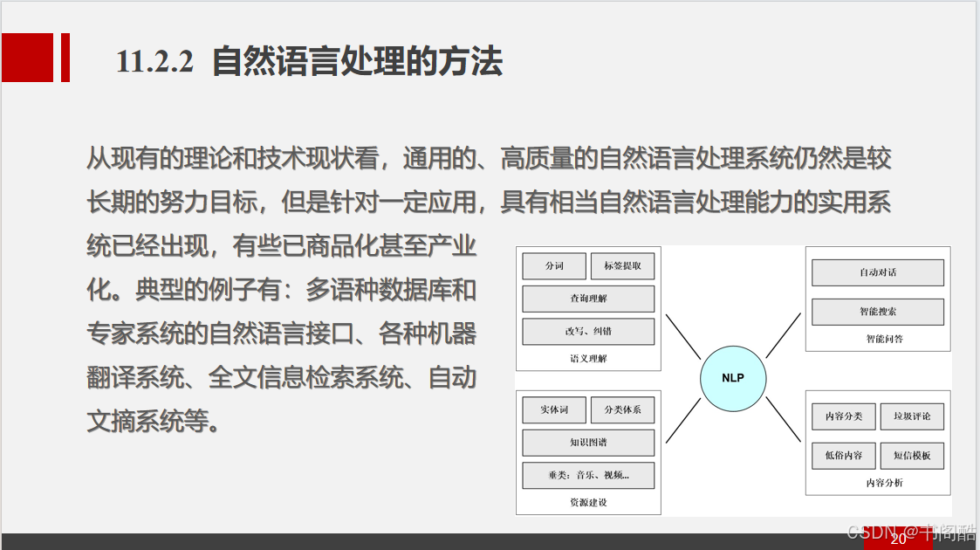This screenshot has height=550, width=980.
Task: Select the 垃圾评论 box
Action: pos(912,416)
